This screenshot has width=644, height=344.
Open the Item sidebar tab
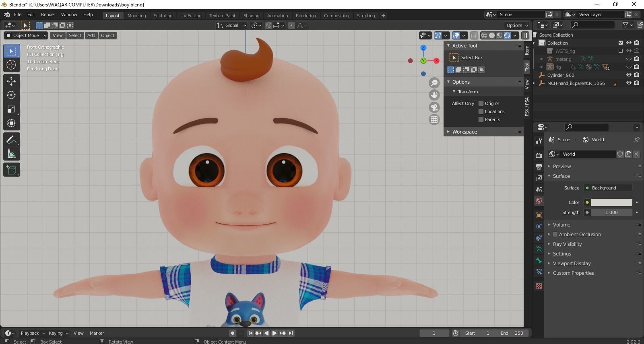pyautogui.click(x=527, y=50)
